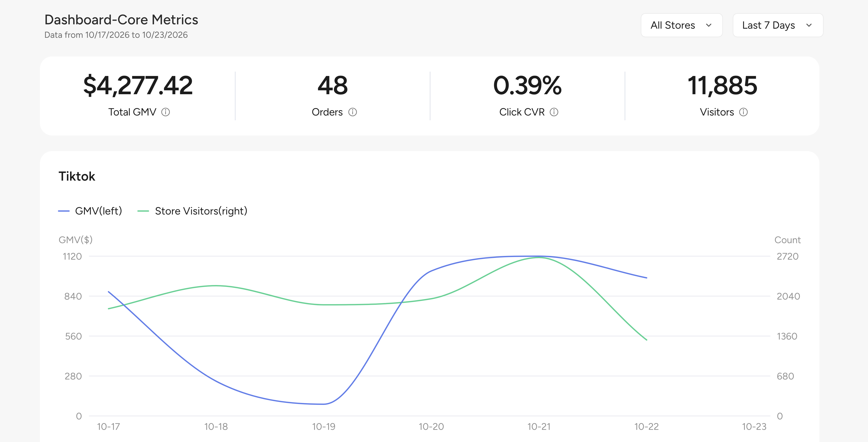Open the Click CVR info tooltip icon

(x=554, y=112)
